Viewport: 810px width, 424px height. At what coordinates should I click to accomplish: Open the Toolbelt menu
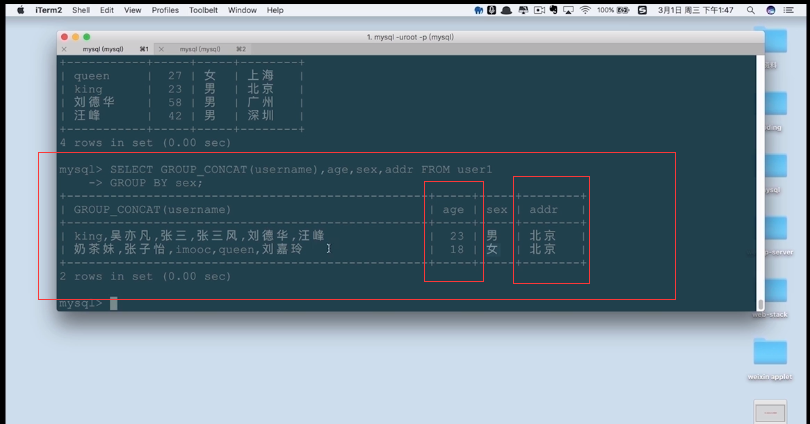coord(203,10)
